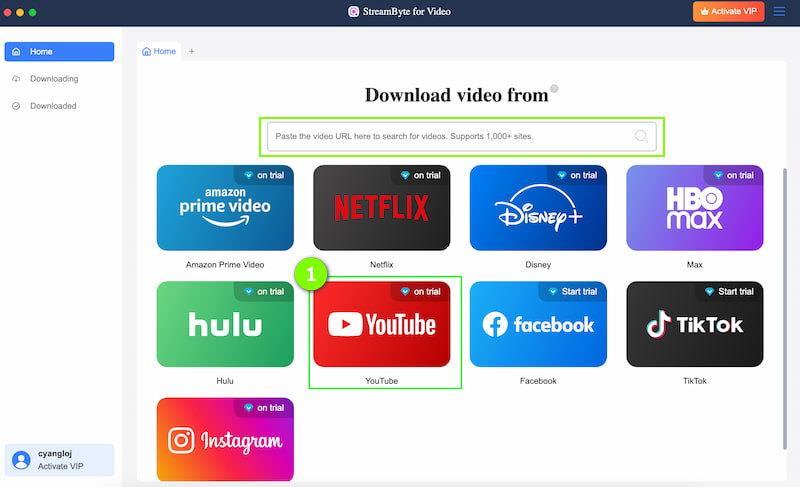Screen dimensions: 800x487
Task: Select the YouTube service card
Action: [x=382, y=324]
